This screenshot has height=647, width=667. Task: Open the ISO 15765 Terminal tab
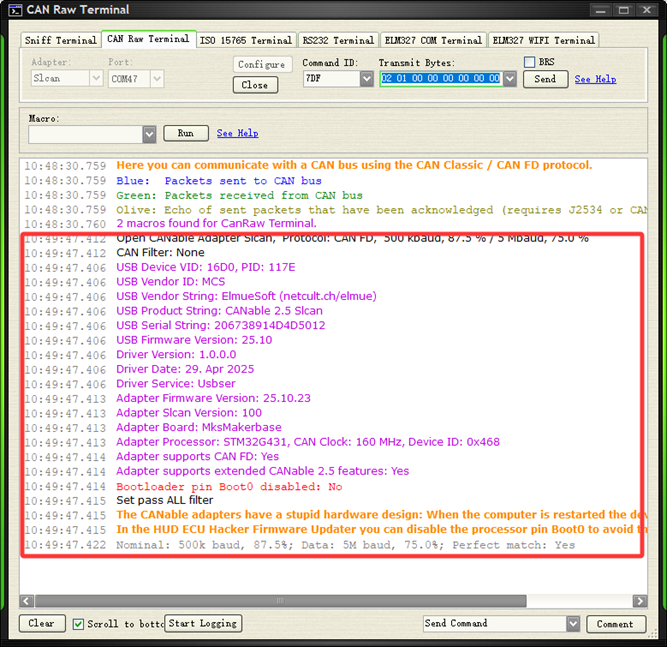pyautogui.click(x=246, y=40)
